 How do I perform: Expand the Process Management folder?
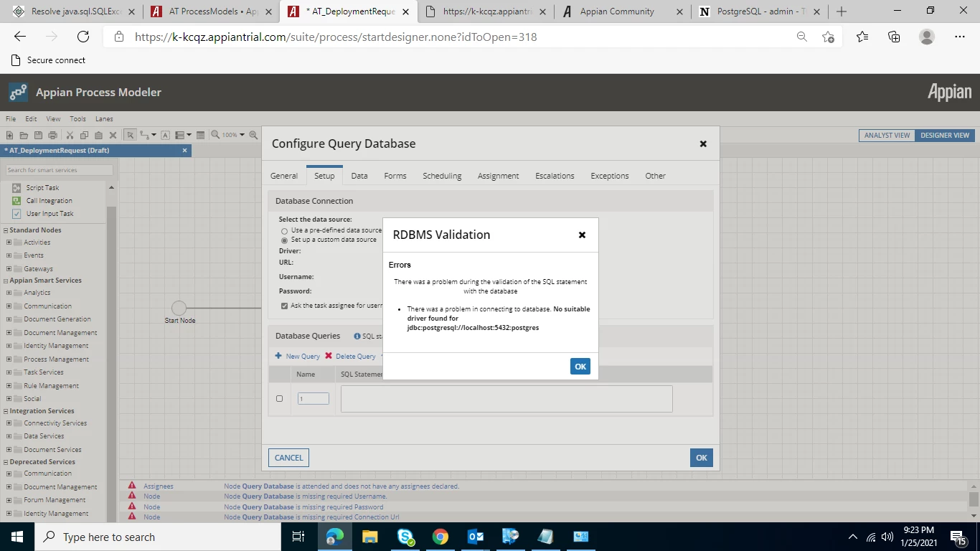9,359
